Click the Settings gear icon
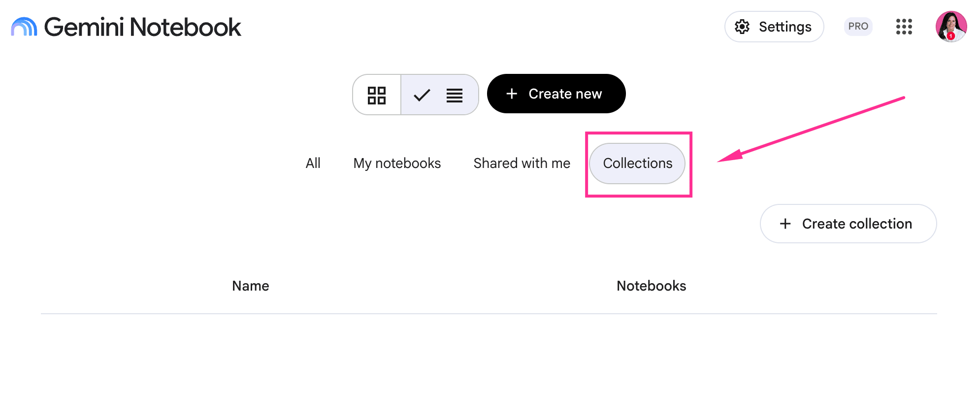Viewport: 980px width, 396px height. click(x=742, y=27)
